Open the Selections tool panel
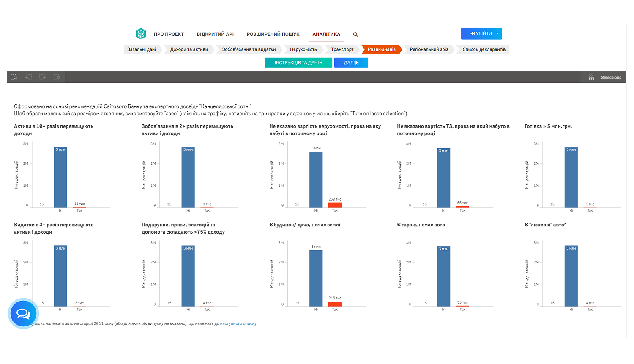This screenshot has height=364, width=634. [605, 77]
